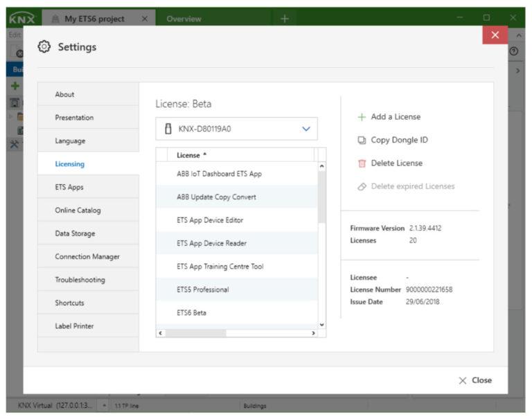This screenshot has width=532, height=419.
Task: Open the Connection Manager section
Action: click(x=88, y=256)
